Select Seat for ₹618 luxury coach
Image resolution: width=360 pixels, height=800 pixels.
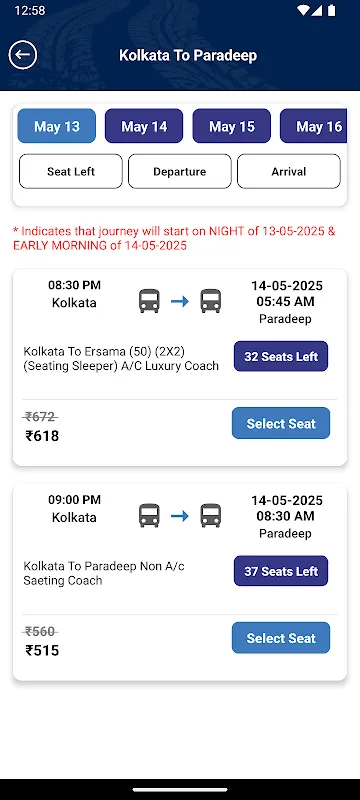[281, 423]
